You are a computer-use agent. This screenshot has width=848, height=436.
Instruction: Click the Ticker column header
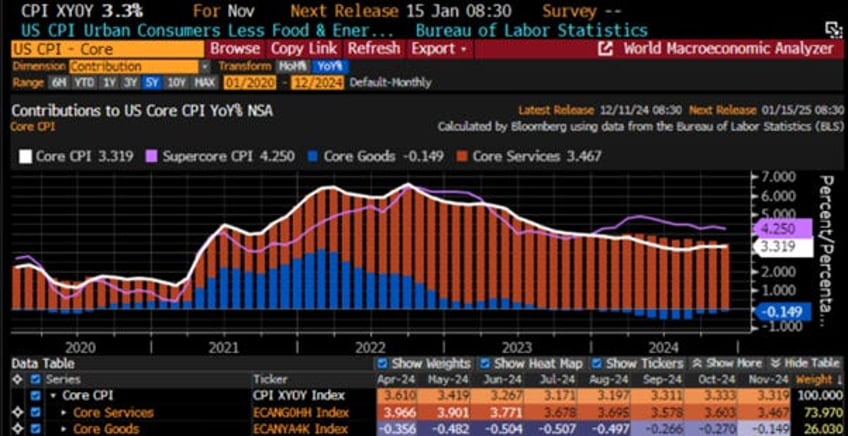[x=270, y=380]
